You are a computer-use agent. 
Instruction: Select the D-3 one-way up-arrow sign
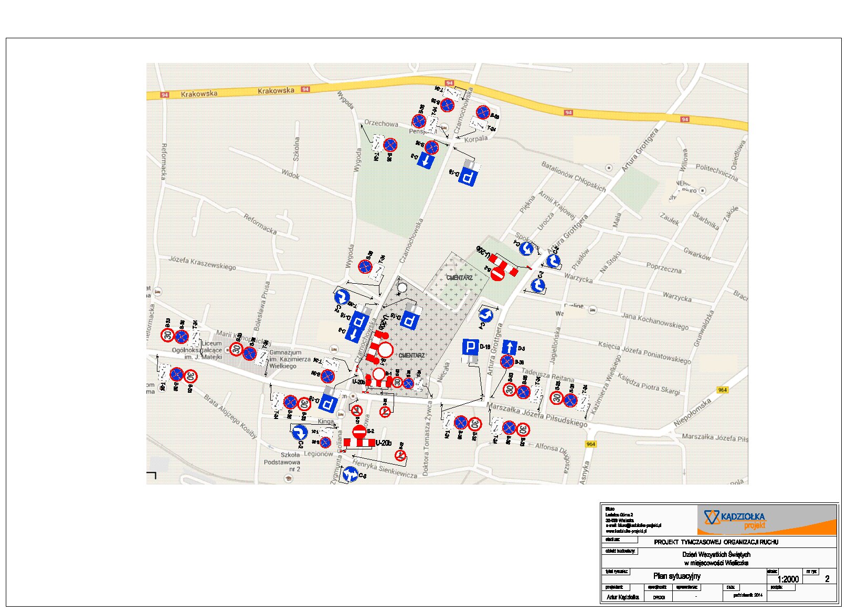tap(509, 347)
